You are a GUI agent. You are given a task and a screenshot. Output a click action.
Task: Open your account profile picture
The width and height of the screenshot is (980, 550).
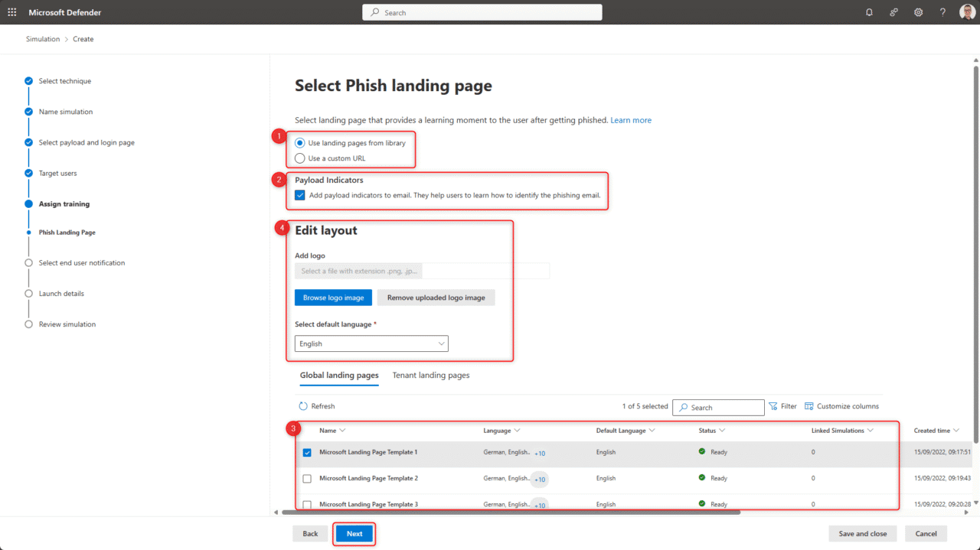pos(967,12)
